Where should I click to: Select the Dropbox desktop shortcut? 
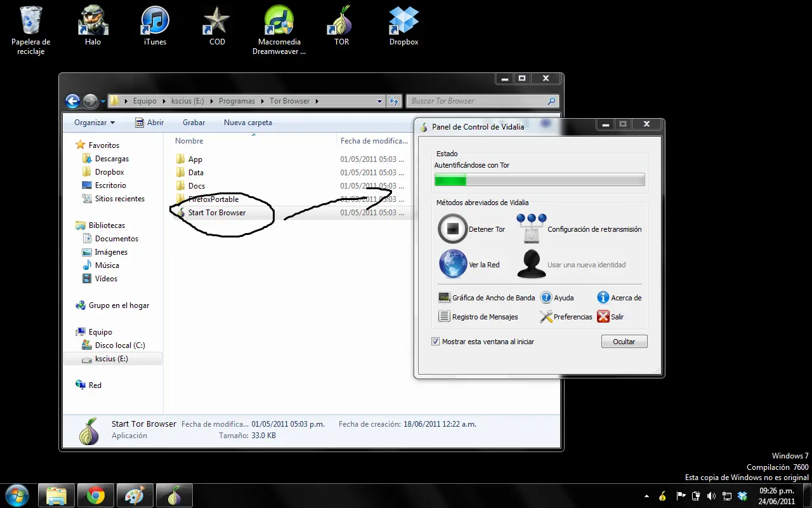click(x=403, y=26)
